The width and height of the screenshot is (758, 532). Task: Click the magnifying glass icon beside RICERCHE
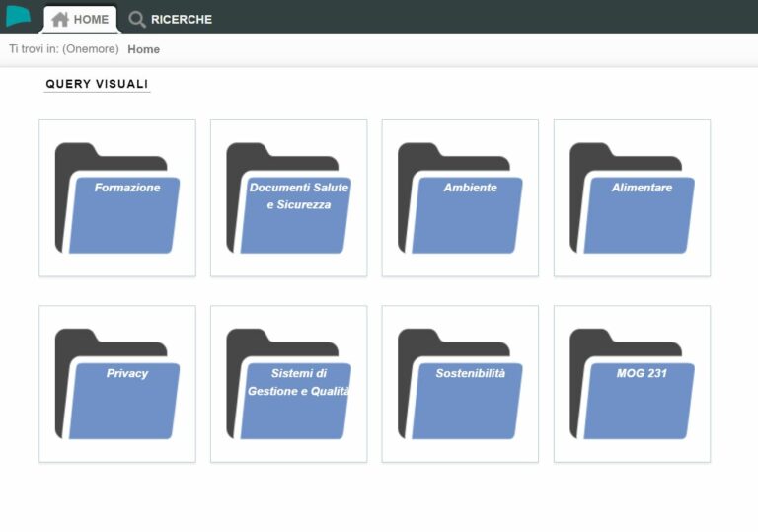(137, 19)
